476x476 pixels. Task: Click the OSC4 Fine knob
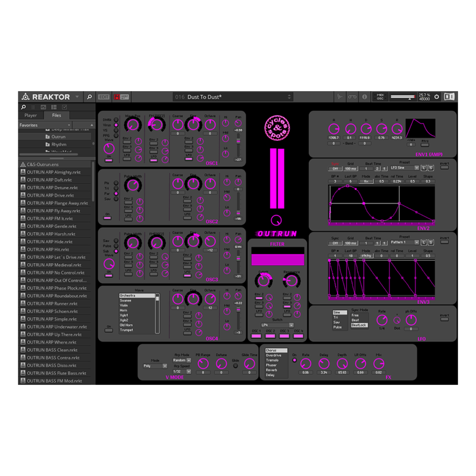(194, 299)
